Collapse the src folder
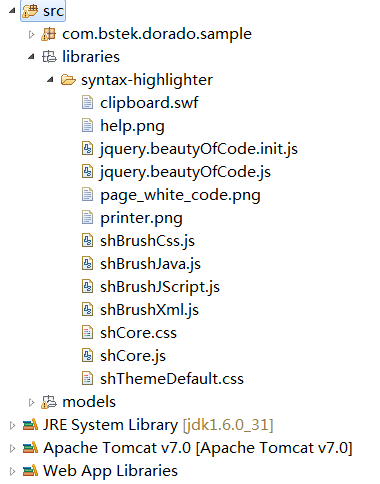 12,11
